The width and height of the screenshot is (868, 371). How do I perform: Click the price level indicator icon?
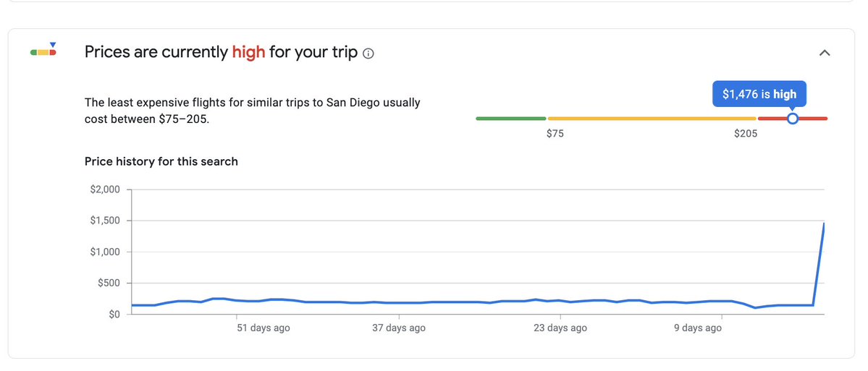point(43,49)
